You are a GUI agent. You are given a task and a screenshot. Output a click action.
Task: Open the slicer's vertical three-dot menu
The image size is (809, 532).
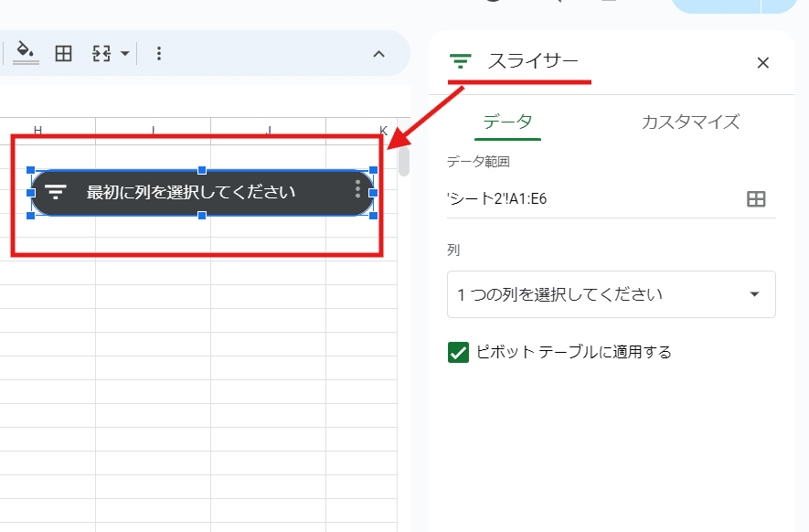click(x=357, y=189)
